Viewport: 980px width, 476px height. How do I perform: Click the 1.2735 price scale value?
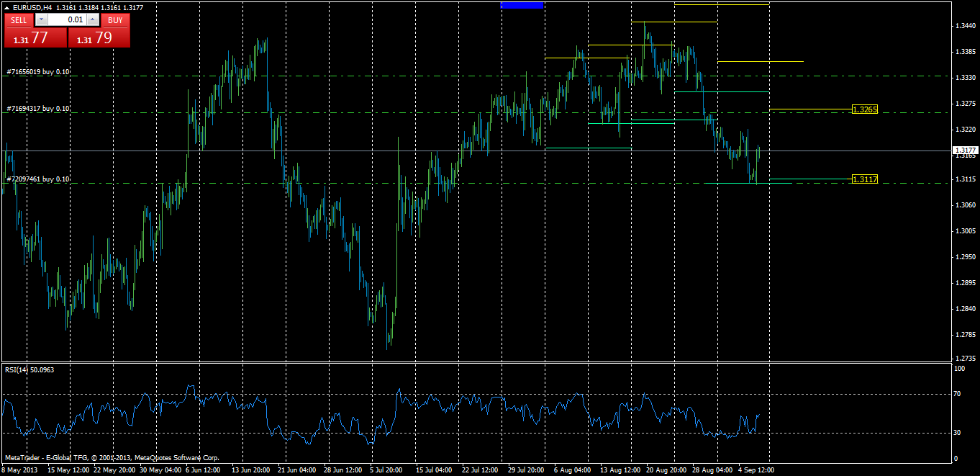966,358
